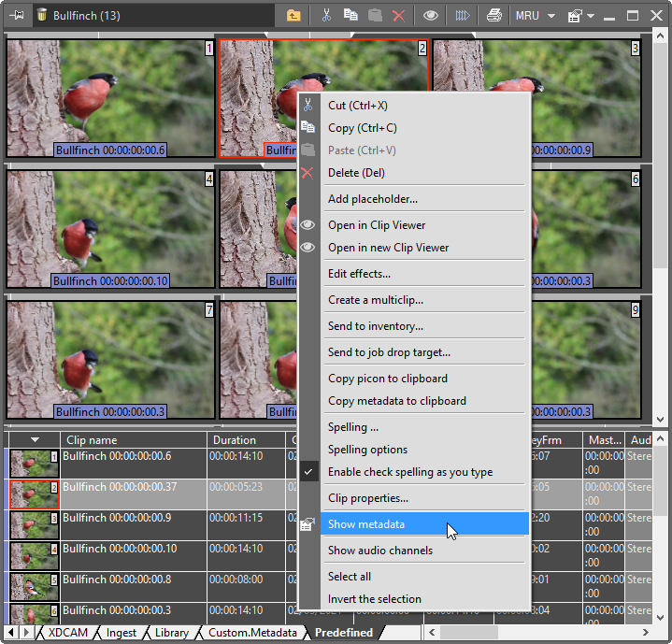Click the Copy icon in top toolbar
Image resolution: width=672 pixels, height=644 pixels.
pos(350,16)
